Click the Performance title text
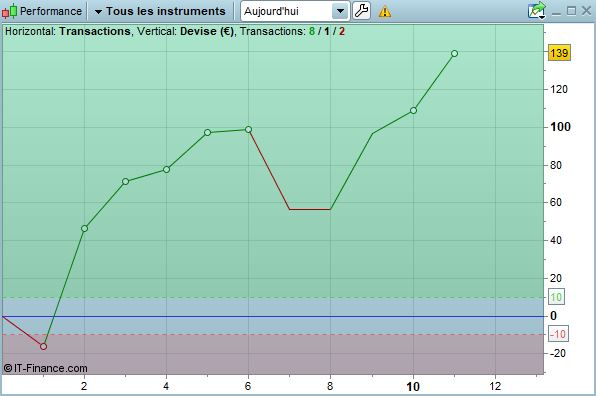Viewport: 596px width, 396px height. coord(51,11)
